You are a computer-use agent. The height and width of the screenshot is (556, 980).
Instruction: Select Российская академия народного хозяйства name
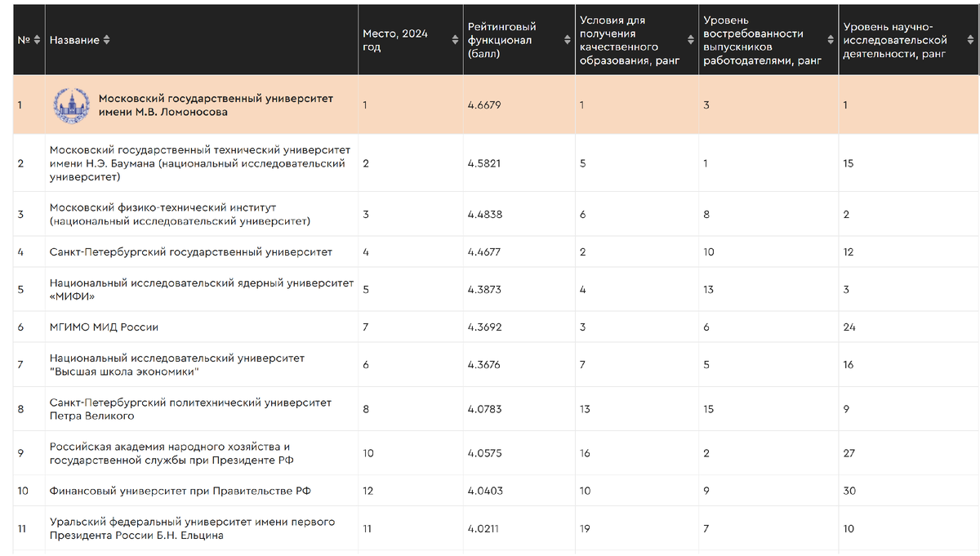tap(172, 453)
